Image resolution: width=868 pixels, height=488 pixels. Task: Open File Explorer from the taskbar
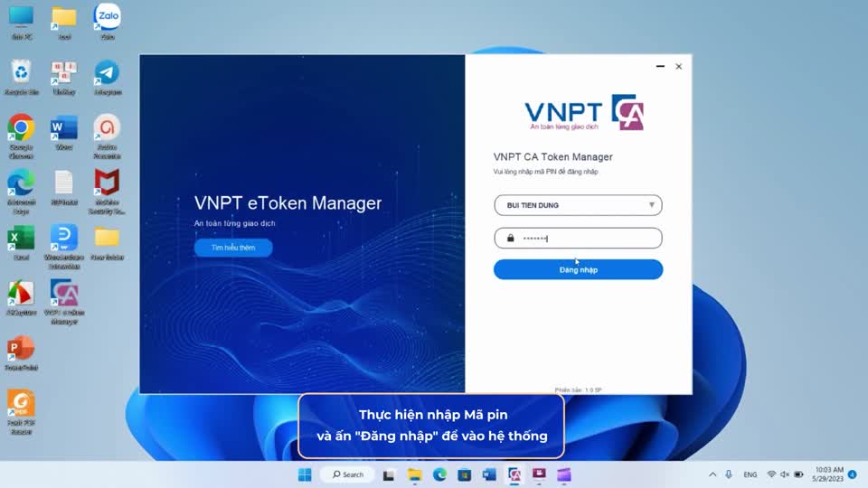tap(415, 474)
